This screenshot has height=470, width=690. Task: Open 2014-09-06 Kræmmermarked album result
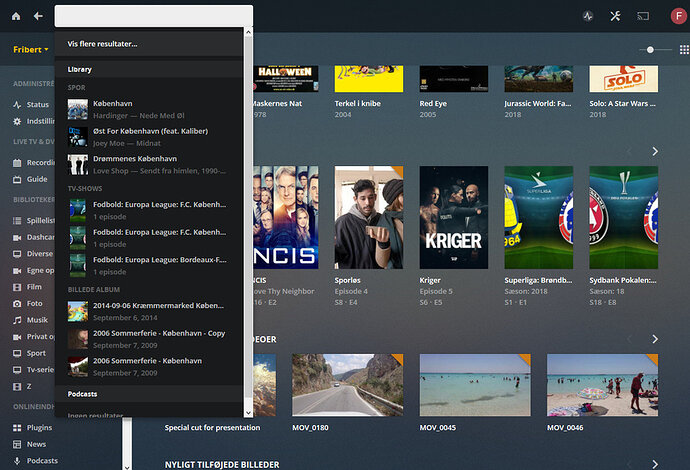pos(149,311)
